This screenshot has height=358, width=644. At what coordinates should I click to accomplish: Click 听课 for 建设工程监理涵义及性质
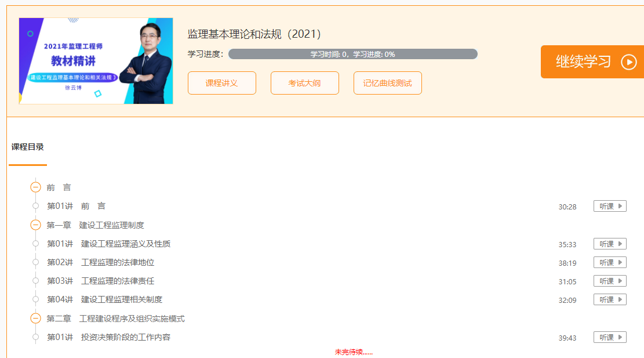click(x=610, y=244)
